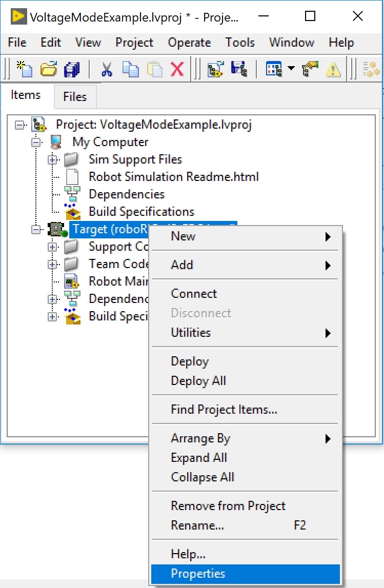Open the Operate menu

189,43
